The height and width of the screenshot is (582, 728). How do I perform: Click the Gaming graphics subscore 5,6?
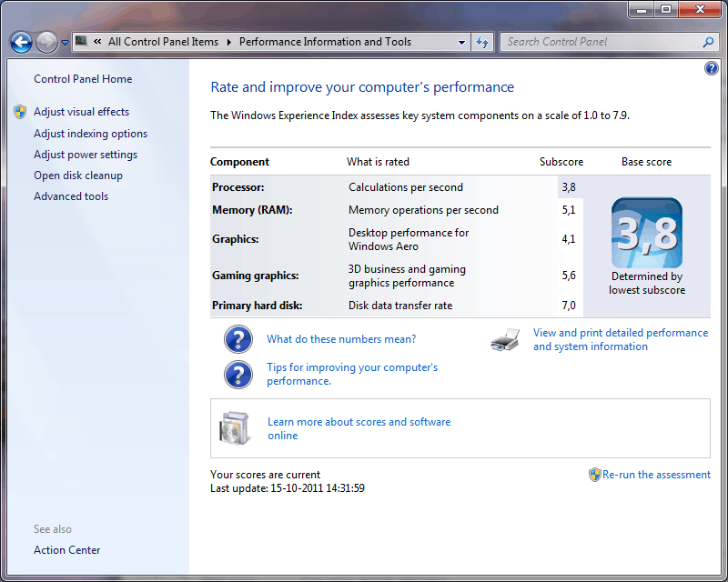click(x=569, y=276)
